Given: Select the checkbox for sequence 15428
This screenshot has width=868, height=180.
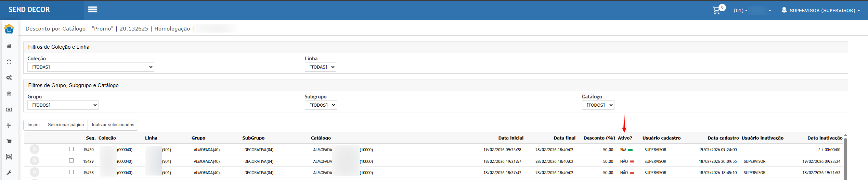Looking at the screenshot, I should coord(71,172).
